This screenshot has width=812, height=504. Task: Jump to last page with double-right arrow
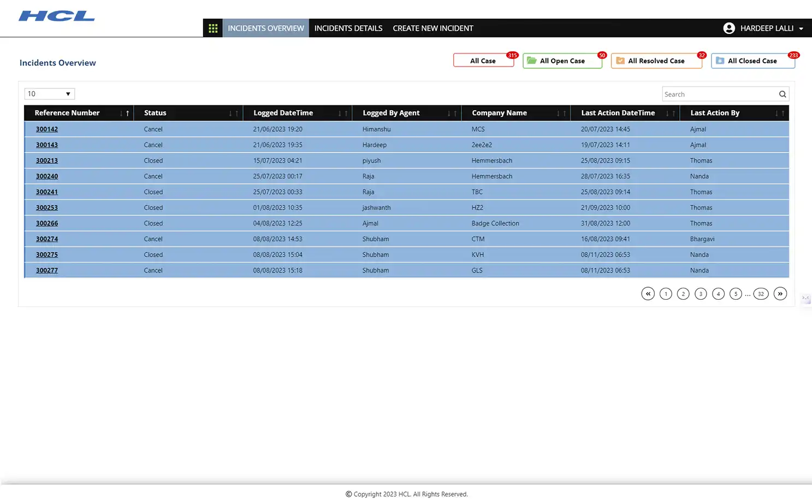[x=780, y=293]
